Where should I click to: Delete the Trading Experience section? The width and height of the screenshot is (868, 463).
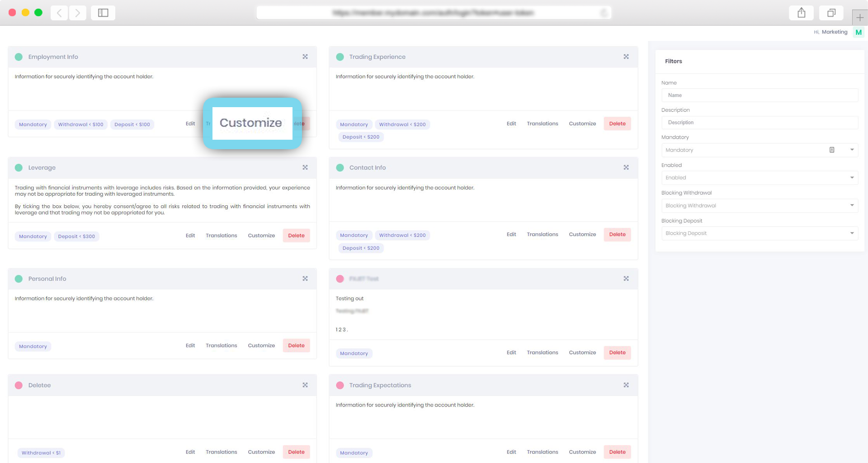pos(617,124)
